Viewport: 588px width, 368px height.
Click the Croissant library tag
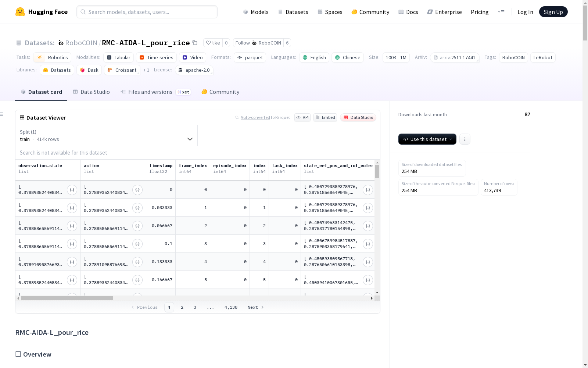pyautogui.click(x=122, y=70)
